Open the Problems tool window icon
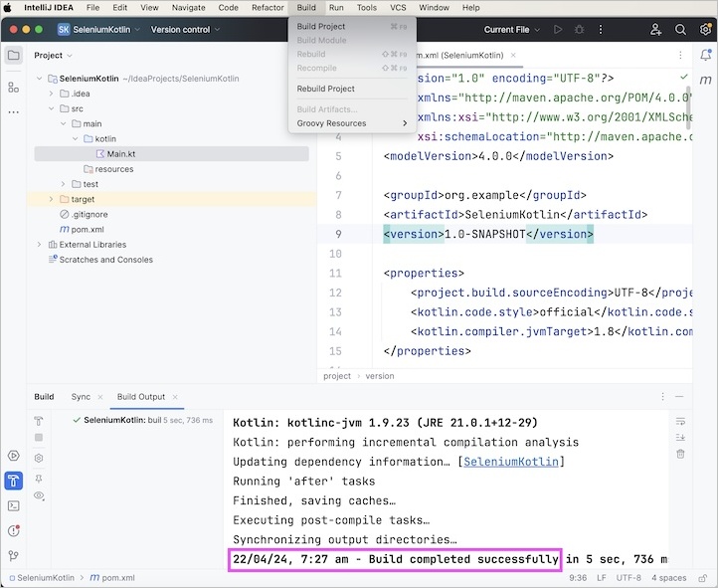This screenshot has height=588, width=718. point(14,530)
